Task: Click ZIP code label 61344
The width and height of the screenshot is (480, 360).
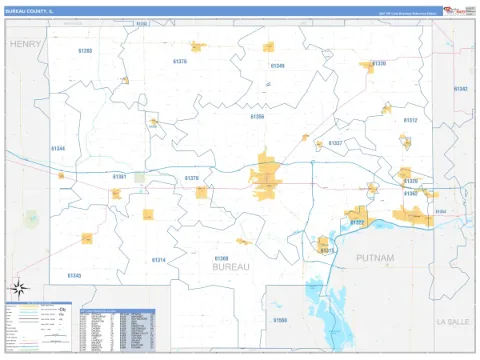Action: (58, 148)
